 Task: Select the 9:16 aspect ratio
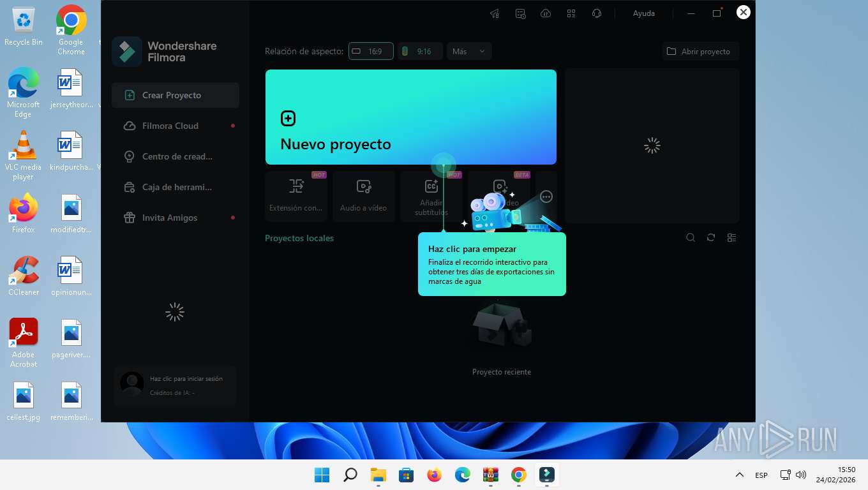click(x=420, y=51)
